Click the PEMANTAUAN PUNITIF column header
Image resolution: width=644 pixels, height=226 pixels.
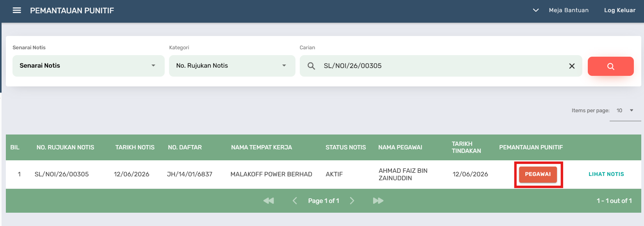(531, 147)
